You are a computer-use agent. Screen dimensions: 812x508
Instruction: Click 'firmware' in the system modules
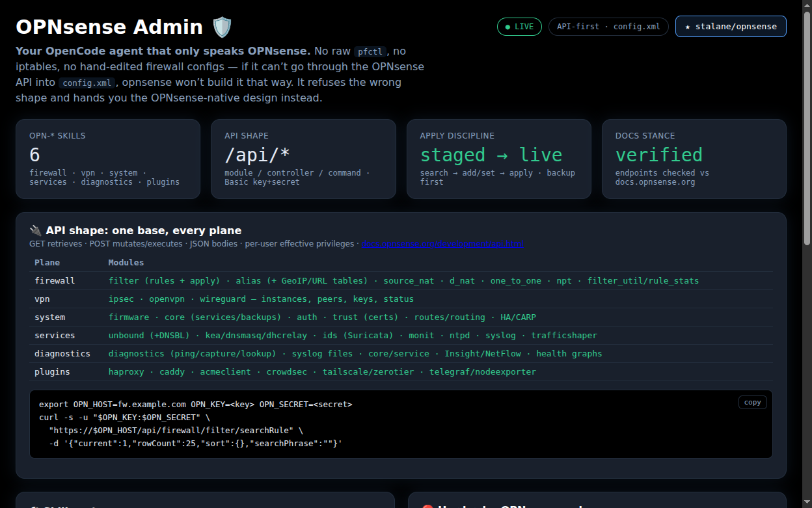pyautogui.click(x=129, y=317)
